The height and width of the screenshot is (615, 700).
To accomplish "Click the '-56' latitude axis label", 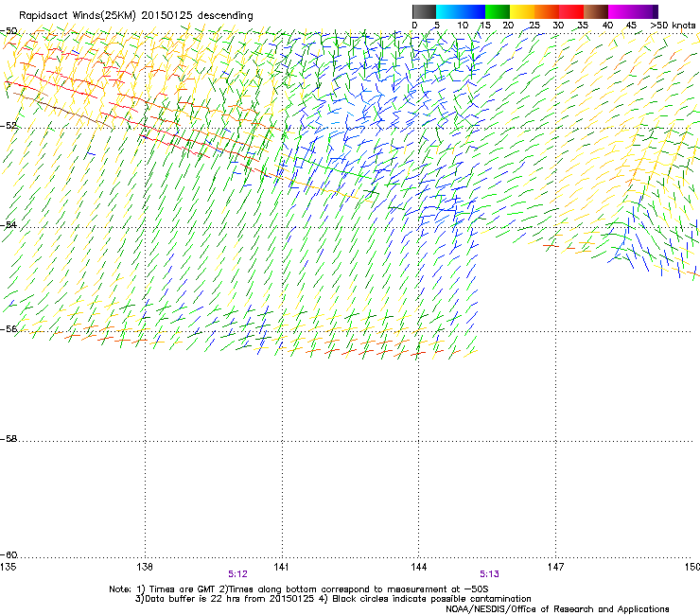I will (x=9, y=328).
